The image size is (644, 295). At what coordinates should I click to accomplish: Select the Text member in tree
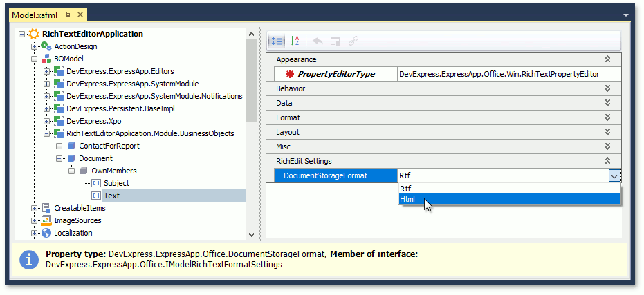tap(112, 196)
